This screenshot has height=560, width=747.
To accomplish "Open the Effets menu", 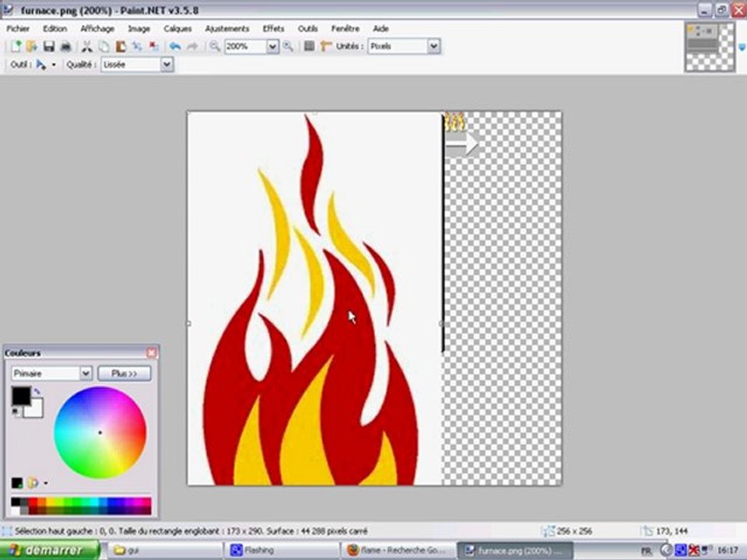I will click(273, 29).
